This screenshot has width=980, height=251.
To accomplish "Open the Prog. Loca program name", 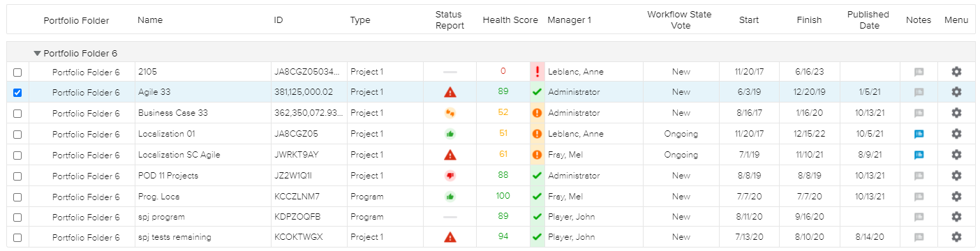I will [160, 197].
